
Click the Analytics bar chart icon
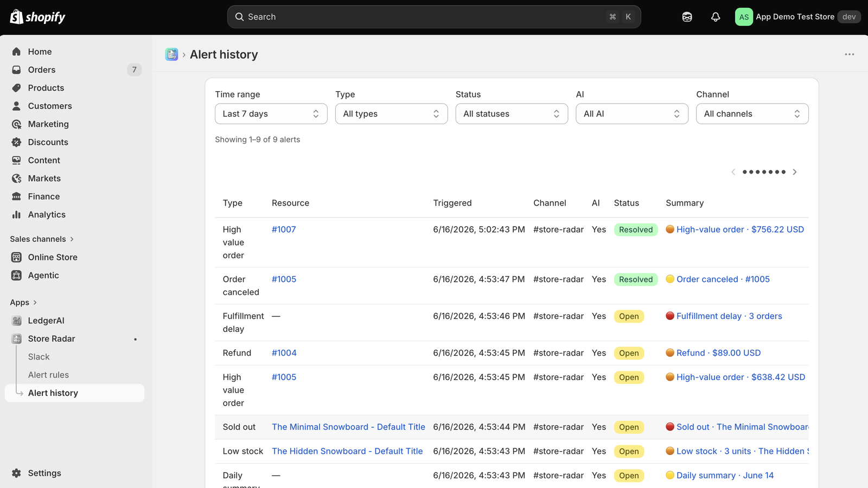pos(17,215)
